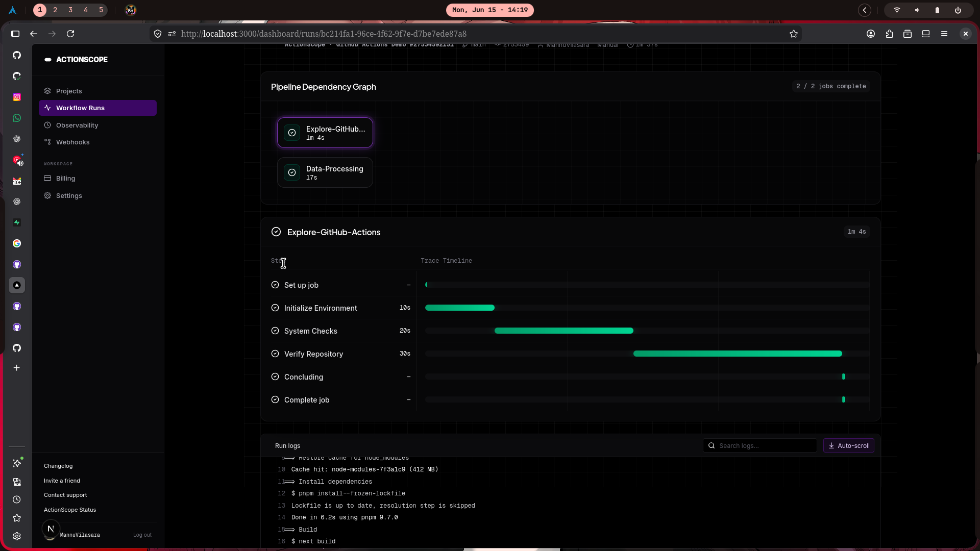Open the Gmail sidebar tab
Image resolution: width=980 pixels, height=551 pixels.
coord(17,181)
